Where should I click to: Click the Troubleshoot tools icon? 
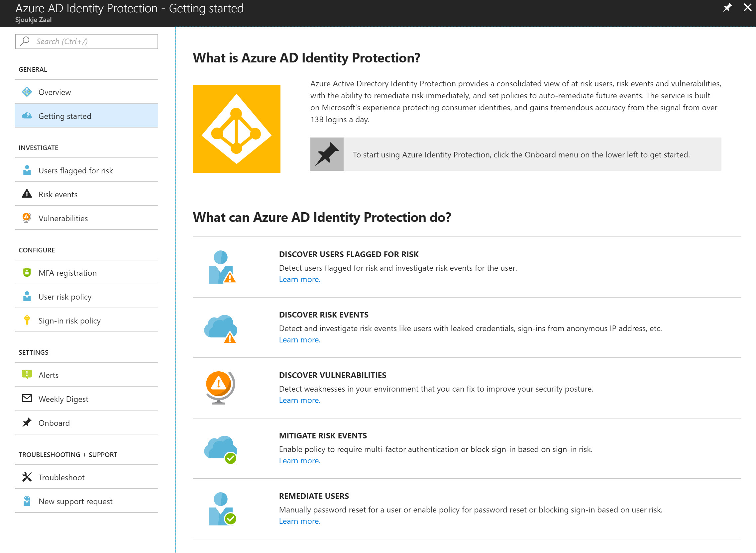point(27,477)
